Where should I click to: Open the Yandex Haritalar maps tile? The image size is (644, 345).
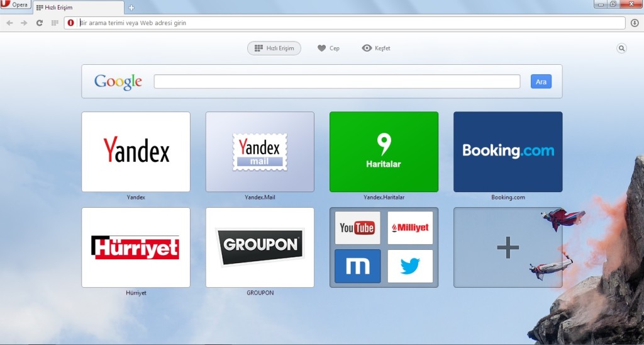tap(384, 152)
